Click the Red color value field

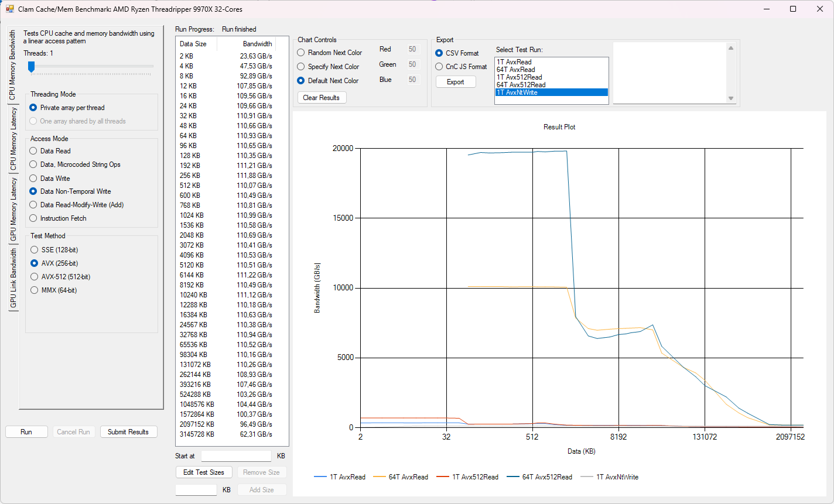(412, 49)
